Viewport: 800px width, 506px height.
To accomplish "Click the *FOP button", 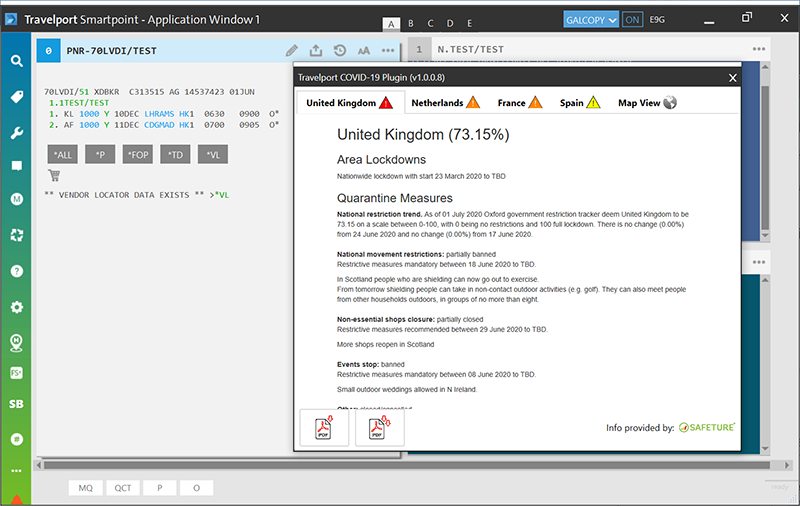I will (138, 155).
